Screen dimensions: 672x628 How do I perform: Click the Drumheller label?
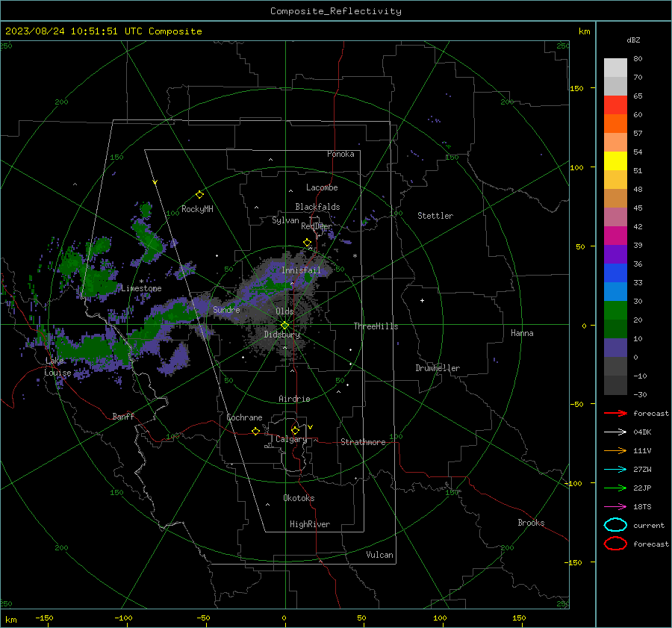[438, 368]
